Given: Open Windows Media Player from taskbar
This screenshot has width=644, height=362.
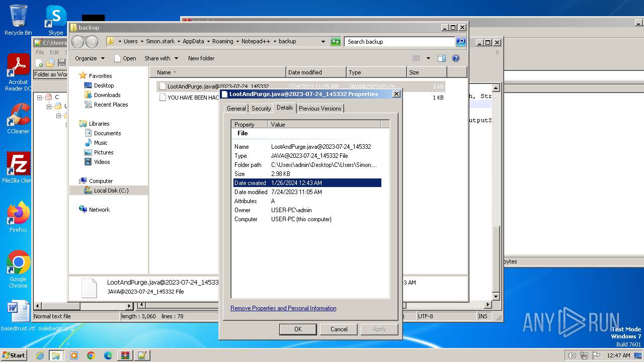Looking at the screenshot, I should (74, 355).
